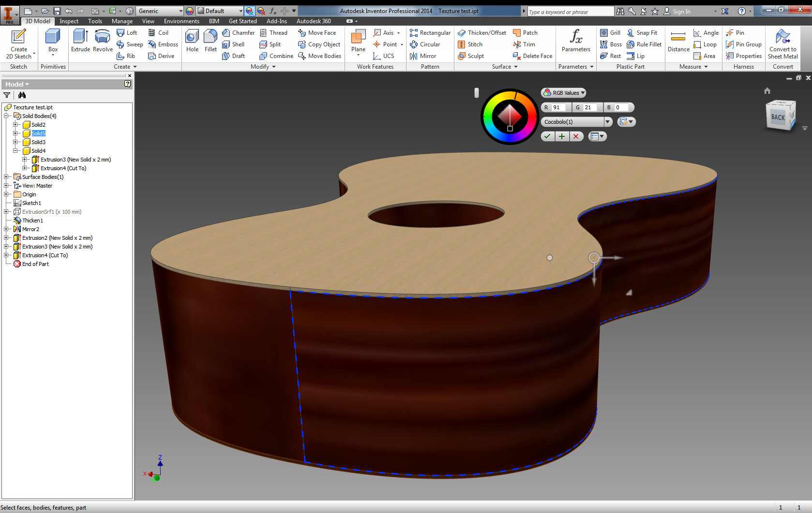The height and width of the screenshot is (513, 812).
Task: Open the Cocobolo(1) appearance dropdown
Action: pos(608,122)
